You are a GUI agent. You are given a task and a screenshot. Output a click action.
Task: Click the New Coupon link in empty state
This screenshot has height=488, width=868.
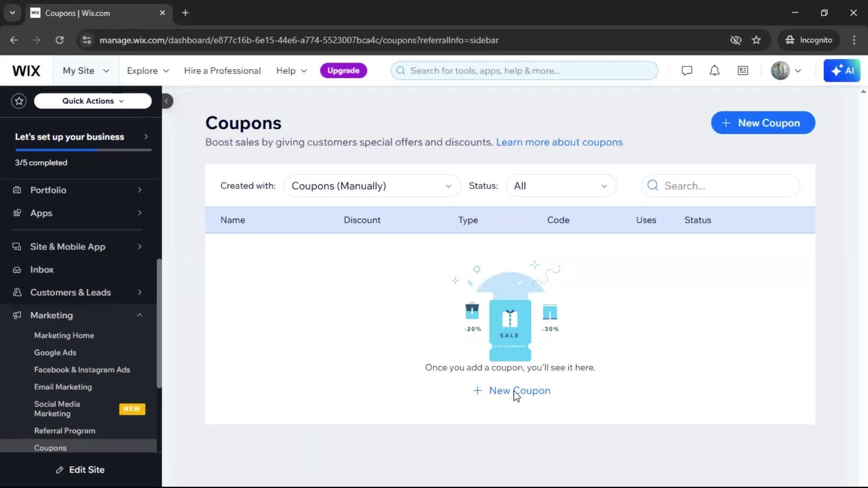click(511, 390)
